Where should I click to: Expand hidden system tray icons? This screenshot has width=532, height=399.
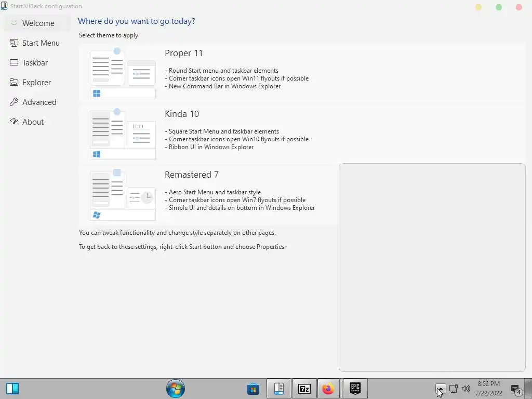click(441, 389)
